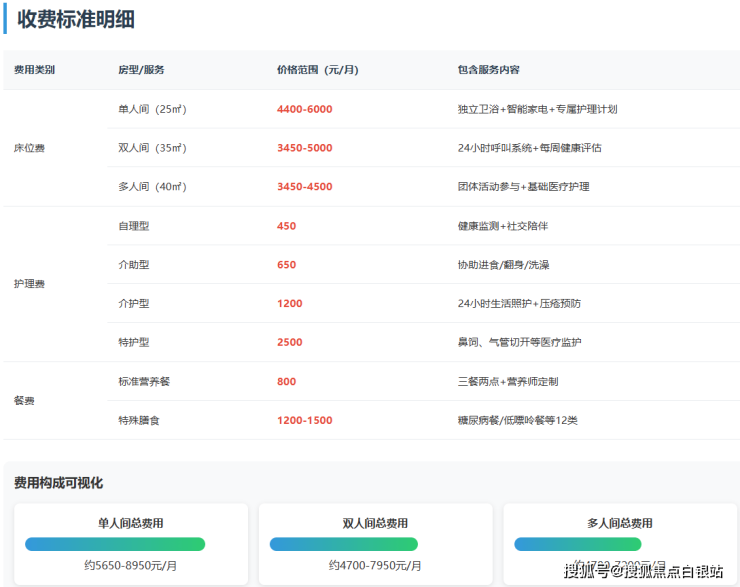Click the 双人间总费用 progress bar
This screenshot has width=740, height=587.
[x=359, y=544]
